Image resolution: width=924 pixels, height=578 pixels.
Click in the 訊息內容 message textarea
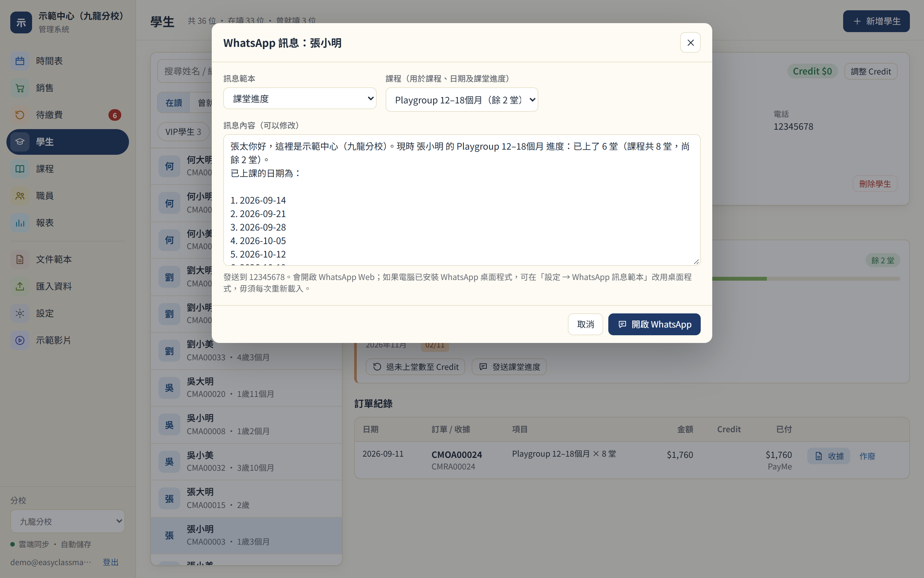pyautogui.click(x=462, y=200)
